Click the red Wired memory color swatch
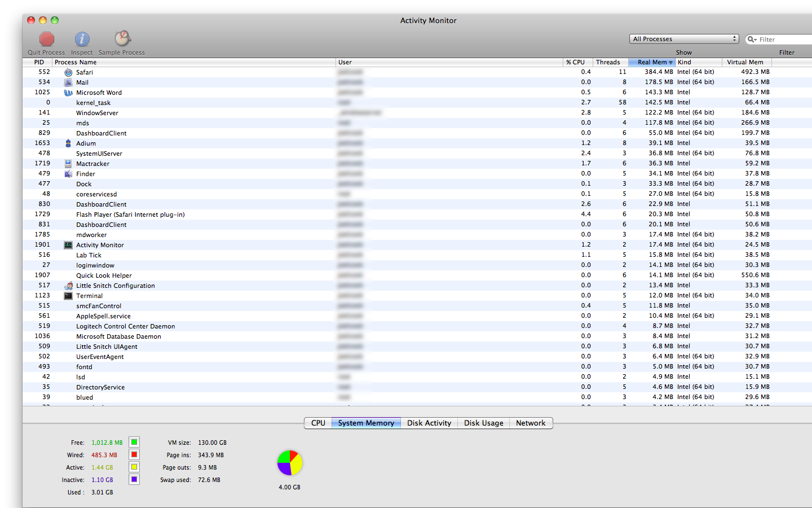The height and width of the screenshot is (508, 812). pyautogui.click(x=134, y=454)
